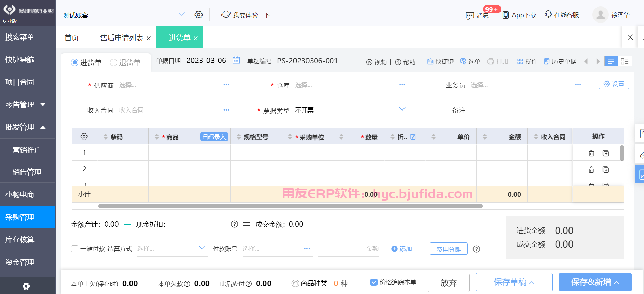Screen dimensions: 644x294
Task: Click the table horizontal scrollbar
Action: click(x=290, y=206)
